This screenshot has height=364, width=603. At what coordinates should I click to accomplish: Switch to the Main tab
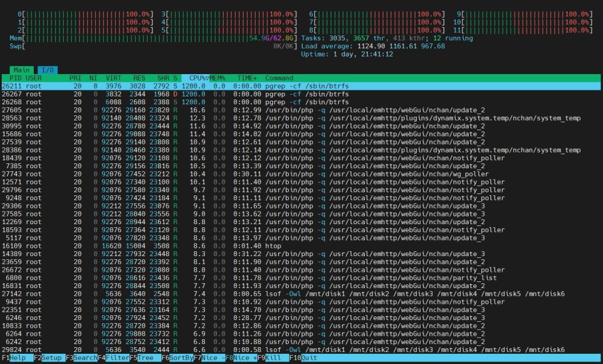coord(22,70)
